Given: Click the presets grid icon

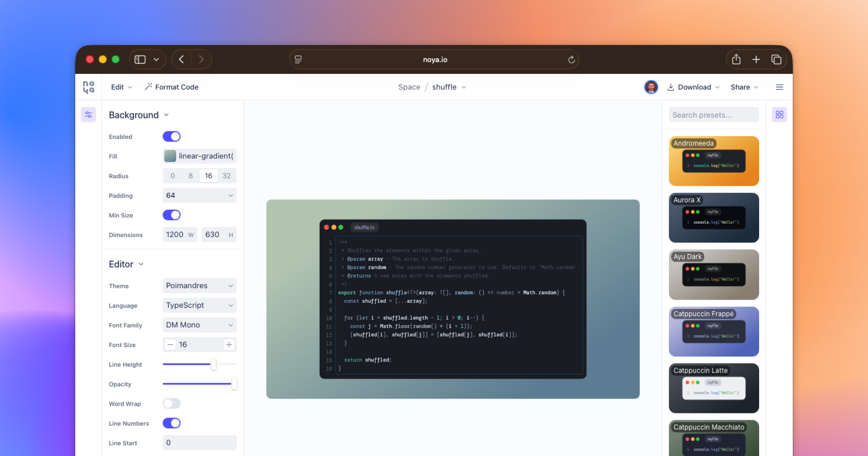Looking at the screenshot, I should pyautogui.click(x=779, y=115).
